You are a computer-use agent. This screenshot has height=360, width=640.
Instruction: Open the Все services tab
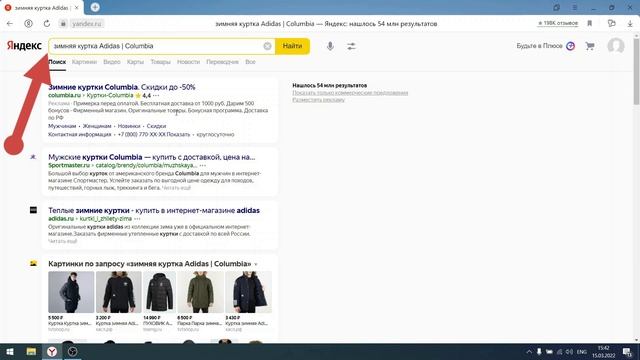(250, 62)
